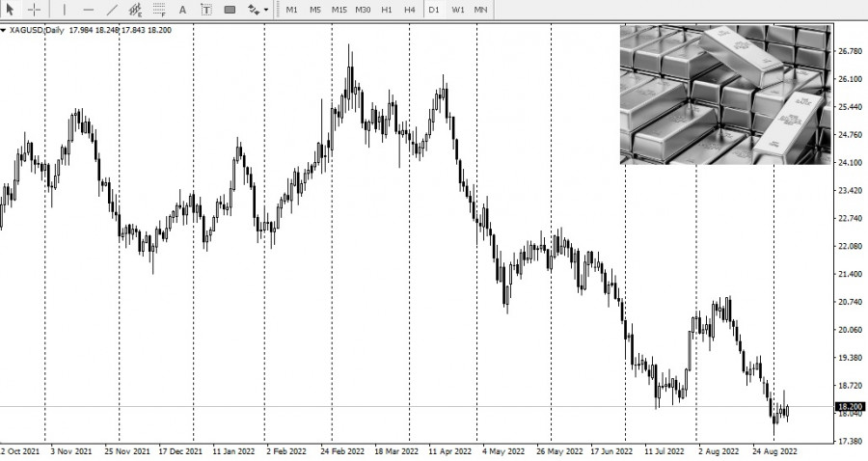Click the 2 Aug 2022 date label
The width and height of the screenshot is (868, 461).
pyautogui.click(x=718, y=451)
